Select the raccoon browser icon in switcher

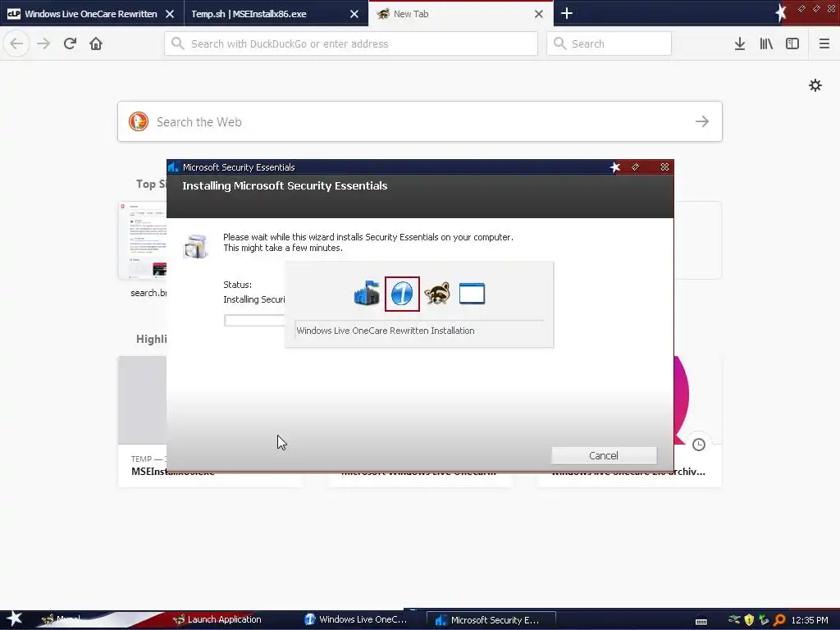click(x=437, y=293)
